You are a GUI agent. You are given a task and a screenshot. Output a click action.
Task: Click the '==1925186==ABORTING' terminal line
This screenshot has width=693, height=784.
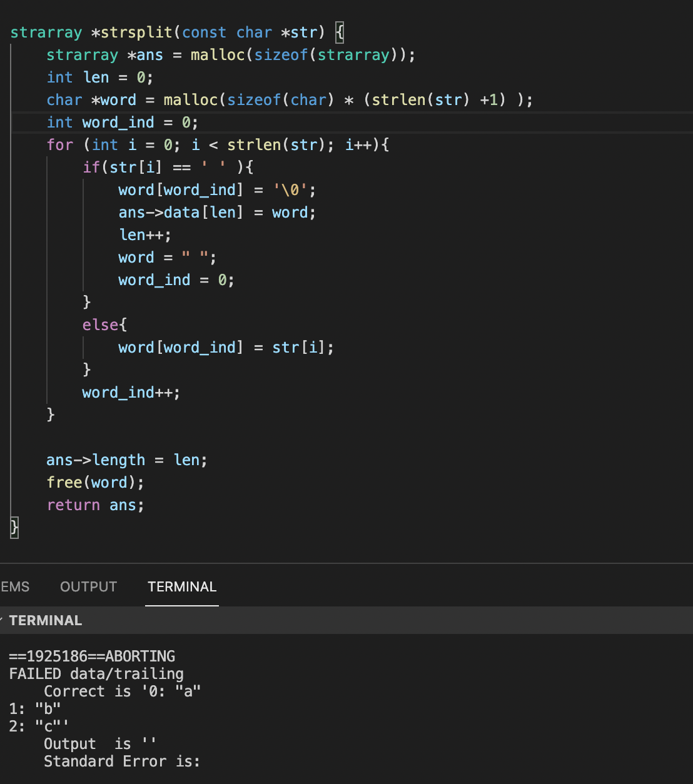[92, 656]
